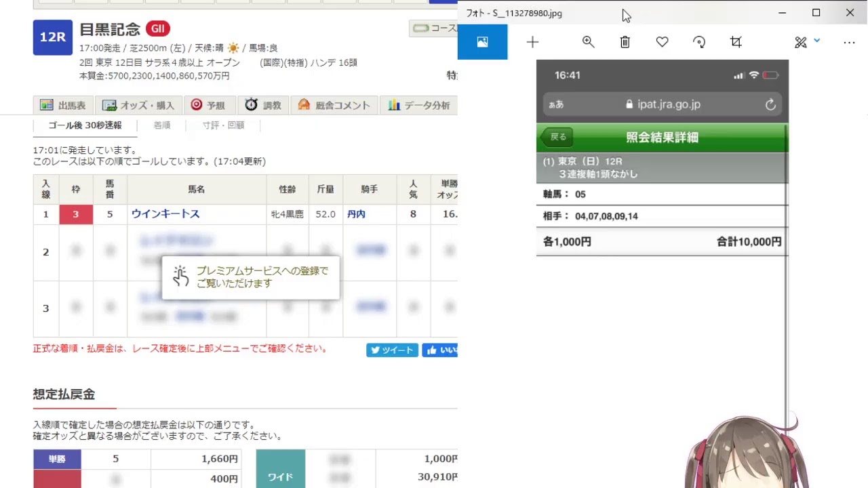
Task: Click the premium service registration popup
Action: pos(250,277)
